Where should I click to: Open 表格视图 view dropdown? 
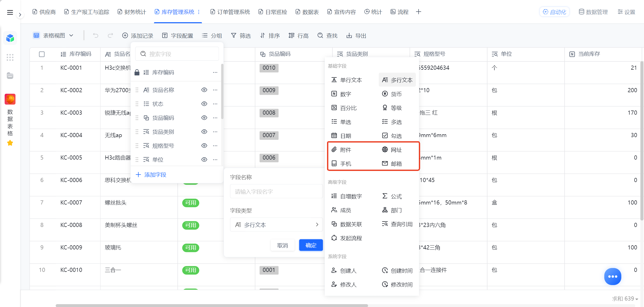pos(54,35)
